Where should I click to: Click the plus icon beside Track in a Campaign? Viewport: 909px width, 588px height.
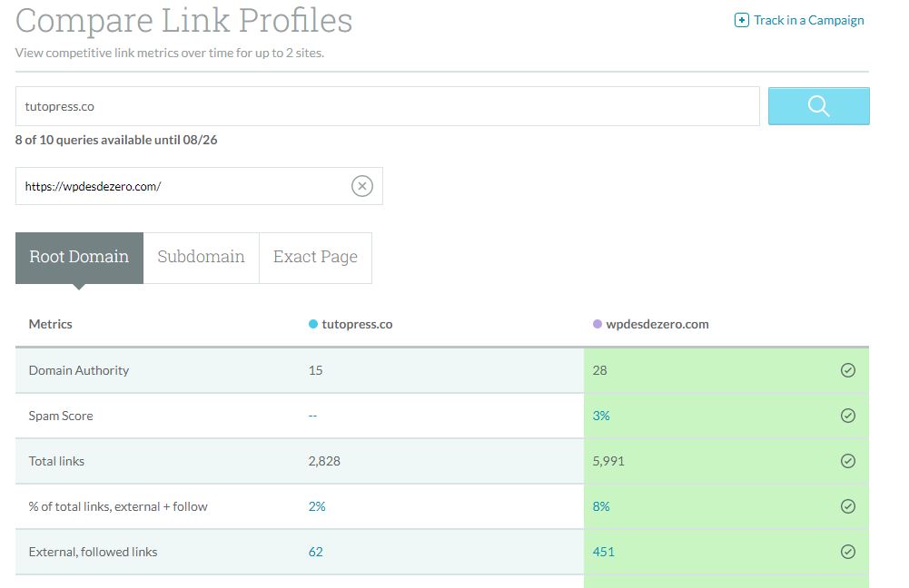742,20
